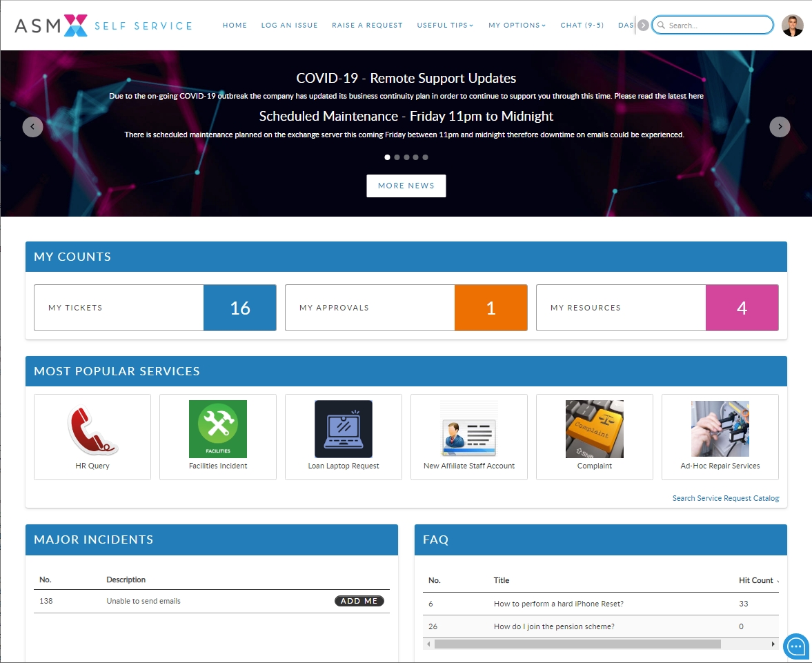The image size is (812, 663).
Task: Select the last carousel indicator dot
Action: pos(425,157)
